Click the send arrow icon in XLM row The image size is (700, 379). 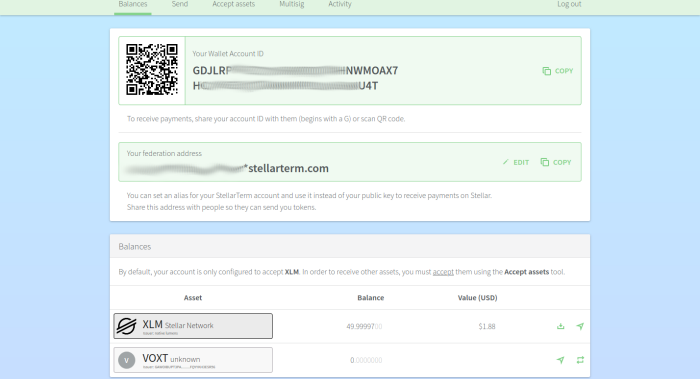[580, 326]
